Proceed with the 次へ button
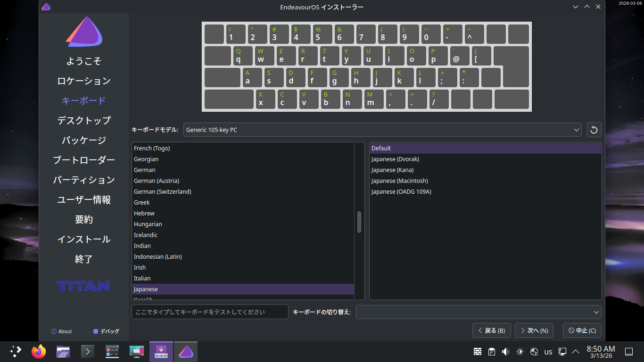The width and height of the screenshot is (644, 362). tap(534, 330)
